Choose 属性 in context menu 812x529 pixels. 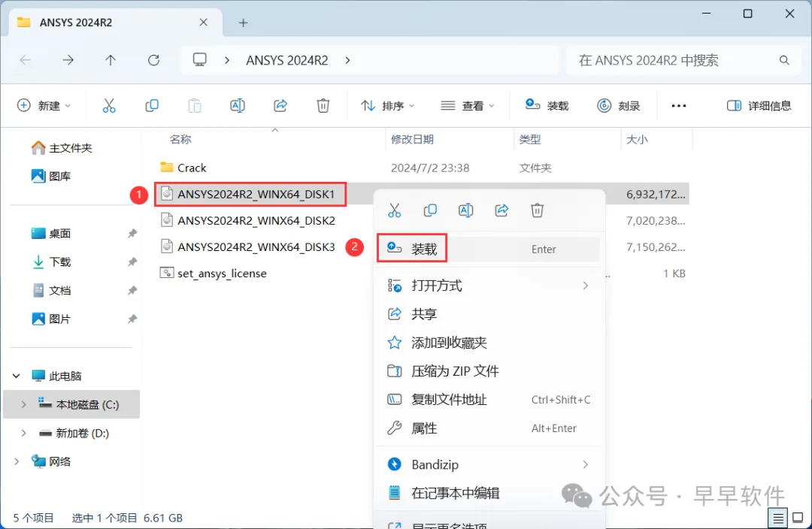(x=489, y=428)
